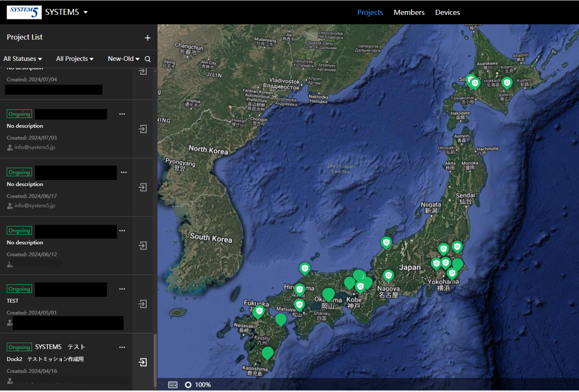Select the map marker at Hiroshima
This screenshot has height=392, width=579.
(x=299, y=290)
